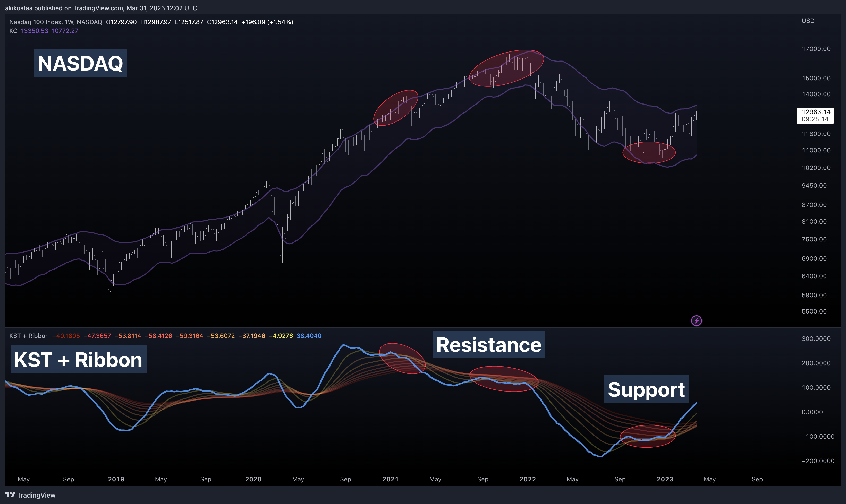Viewport: 846px width, 504px height.
Task: Click the 17000.00 price axis label
Action: point(816,49)
